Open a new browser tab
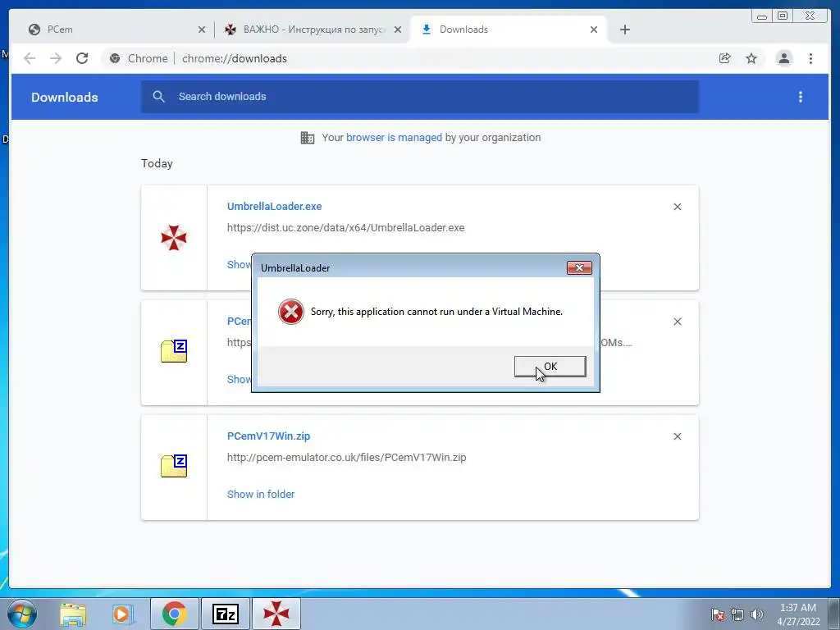Screen dimensions: 840x630 624,30
